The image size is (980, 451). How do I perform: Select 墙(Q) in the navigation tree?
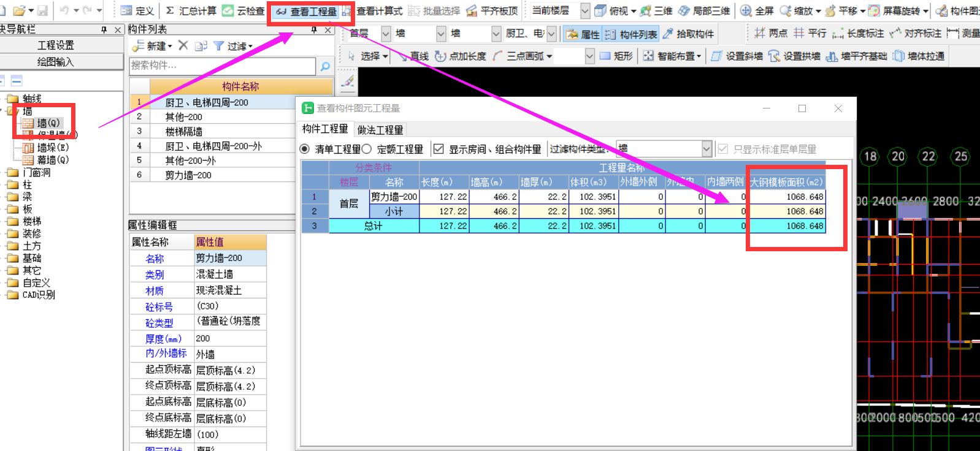pos(48,123)
